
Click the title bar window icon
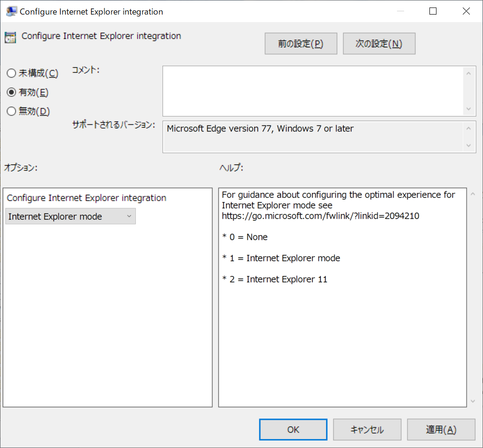(11, 11)
